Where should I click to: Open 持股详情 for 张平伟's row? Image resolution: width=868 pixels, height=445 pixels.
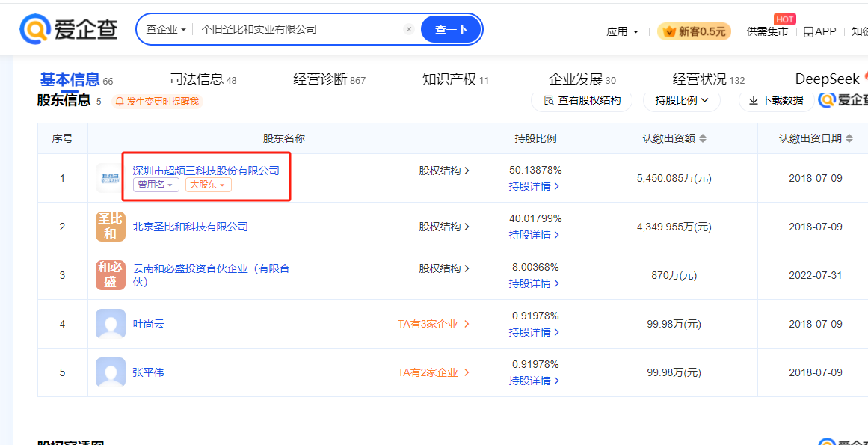tap(535, 381)
